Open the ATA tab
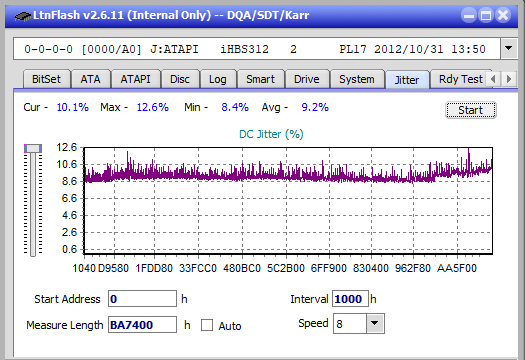The height and width of the screenshot is (360, 525). point(90,79)
